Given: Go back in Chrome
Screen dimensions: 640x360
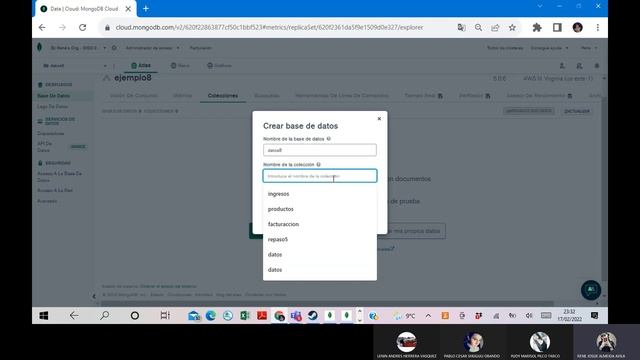Looking at the screenshot, I should 42,27.
